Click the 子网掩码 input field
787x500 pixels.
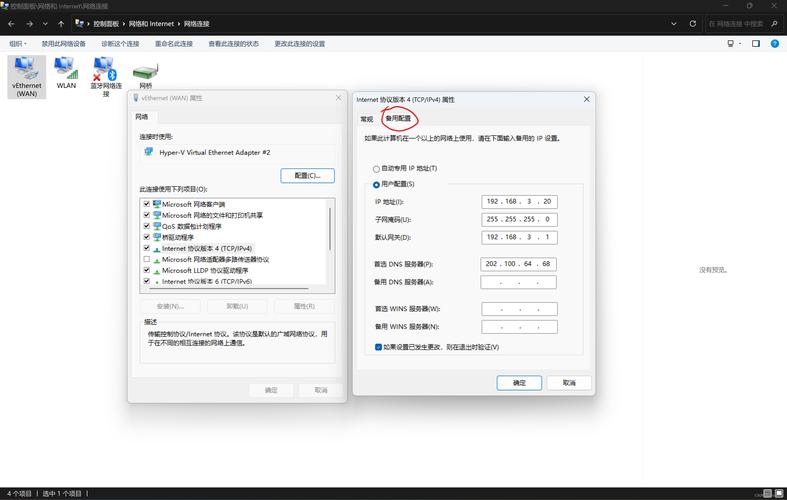(519, 219)
